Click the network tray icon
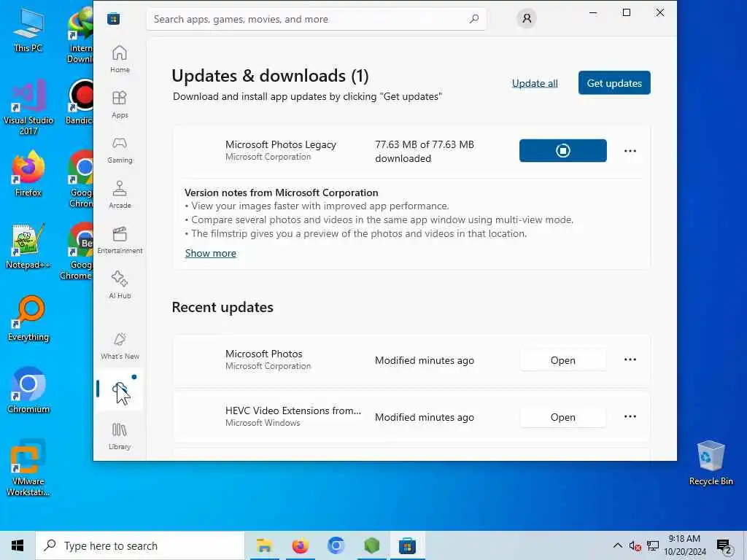 tap(653, 545)
